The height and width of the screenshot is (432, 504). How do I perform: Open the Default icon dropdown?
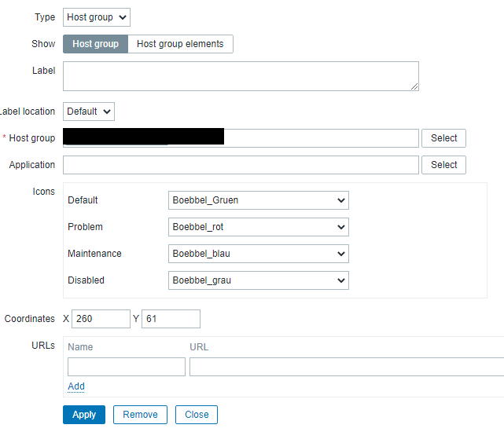click(259, 200)
